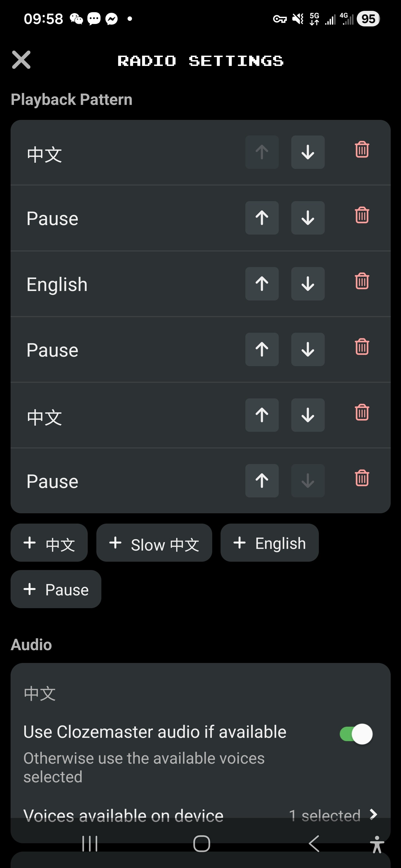Move the first 中文 row down
Screen dimensions: 401x868
point(308,152)
